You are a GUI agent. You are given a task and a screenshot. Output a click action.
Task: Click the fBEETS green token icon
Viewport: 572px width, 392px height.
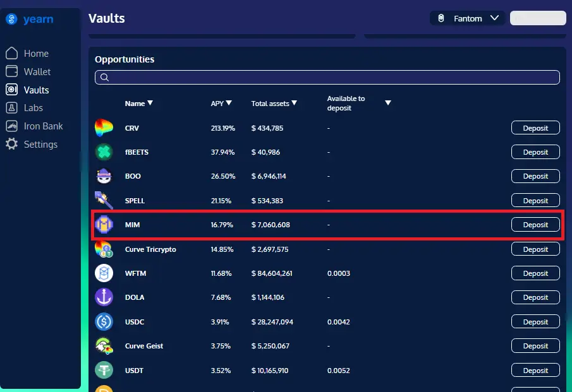point(104,152)
